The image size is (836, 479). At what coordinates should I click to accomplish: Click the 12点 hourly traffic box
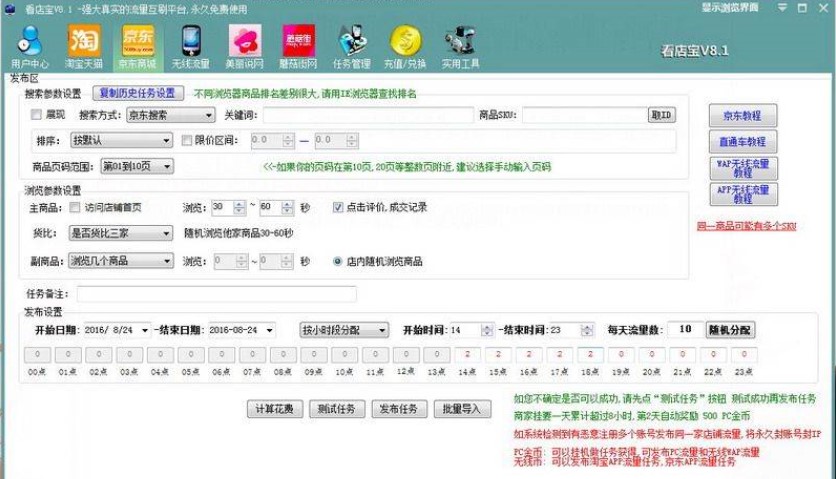click(406, 355)
